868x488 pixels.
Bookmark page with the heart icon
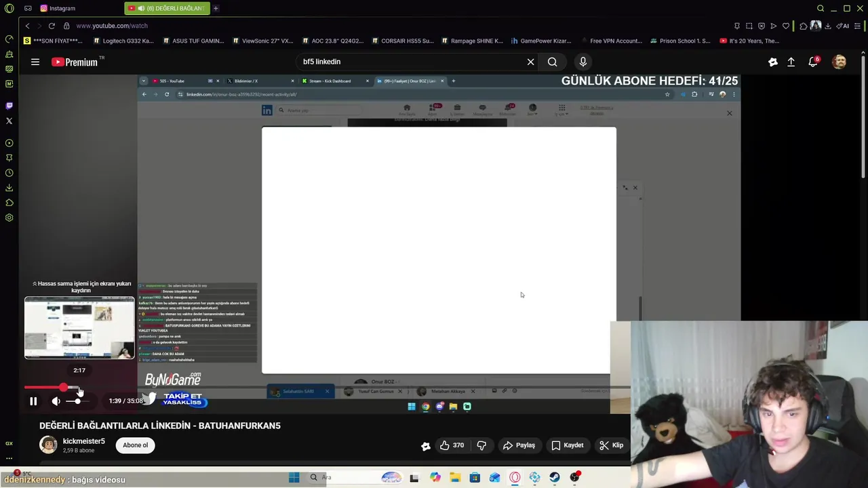click(x=786, y=26)
